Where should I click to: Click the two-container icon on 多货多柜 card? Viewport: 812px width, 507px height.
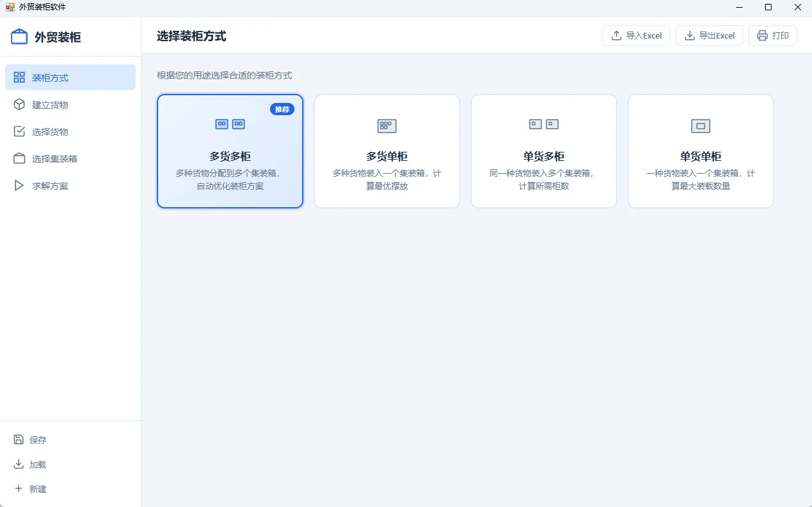coord(230,124)
